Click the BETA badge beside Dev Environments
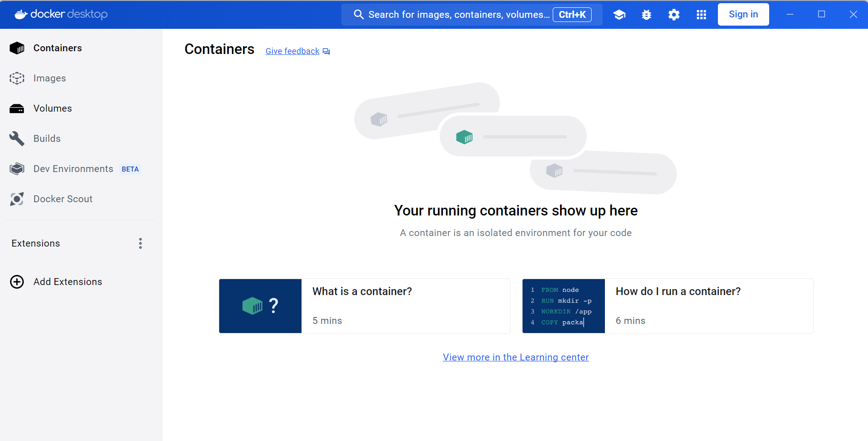 pos(130,169)
